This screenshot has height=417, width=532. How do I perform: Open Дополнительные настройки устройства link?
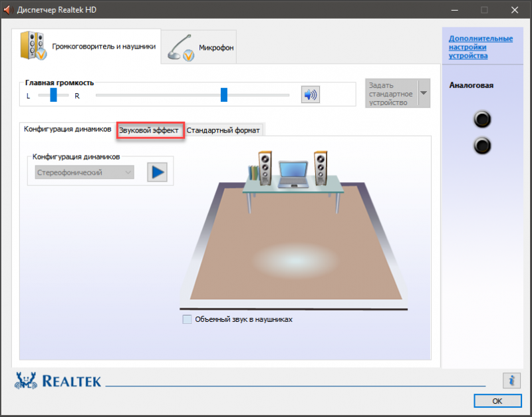pyautogui.click(x=480, y=47)
